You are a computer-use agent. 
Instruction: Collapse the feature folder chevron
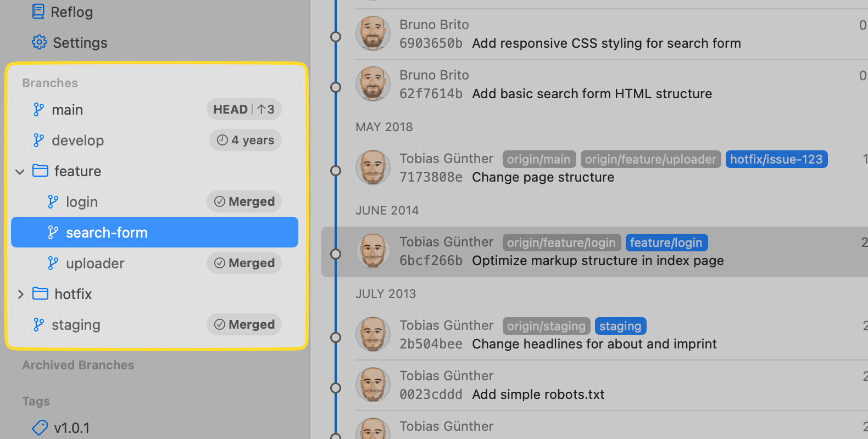click(x=20, y=172)
